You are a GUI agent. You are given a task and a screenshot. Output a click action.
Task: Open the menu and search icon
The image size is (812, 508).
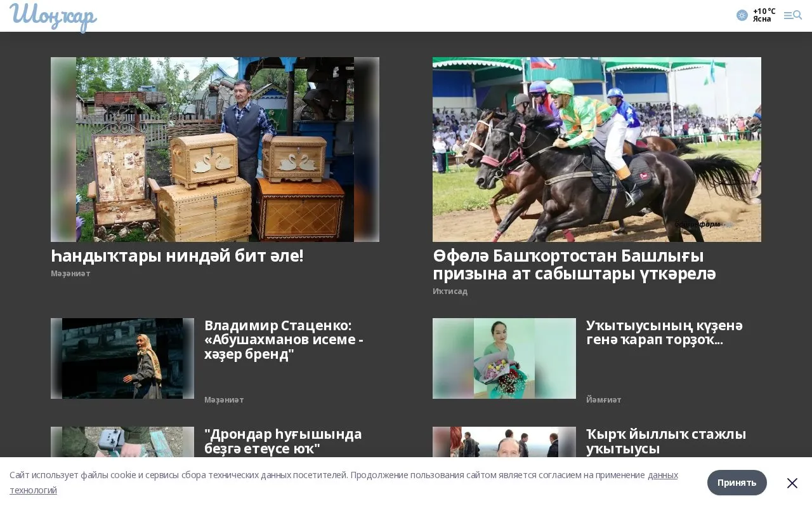tap(793, 15)
